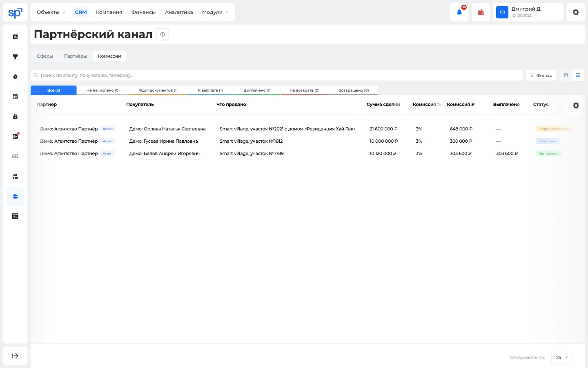Filter by К выплате (1)
Viewport: 588px width, 368px height.
point(210,90)
